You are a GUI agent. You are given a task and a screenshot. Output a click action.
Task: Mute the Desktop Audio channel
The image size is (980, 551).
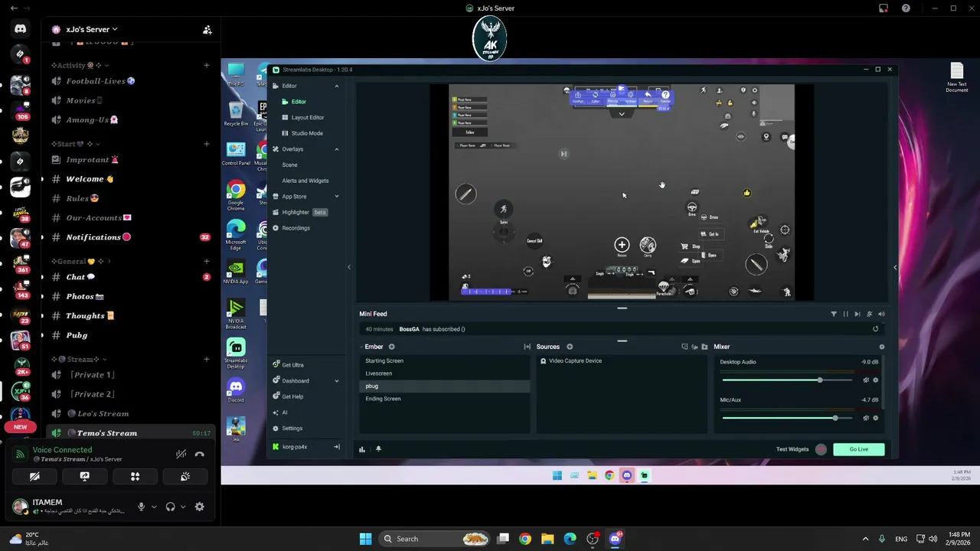[x=866, y=380]
